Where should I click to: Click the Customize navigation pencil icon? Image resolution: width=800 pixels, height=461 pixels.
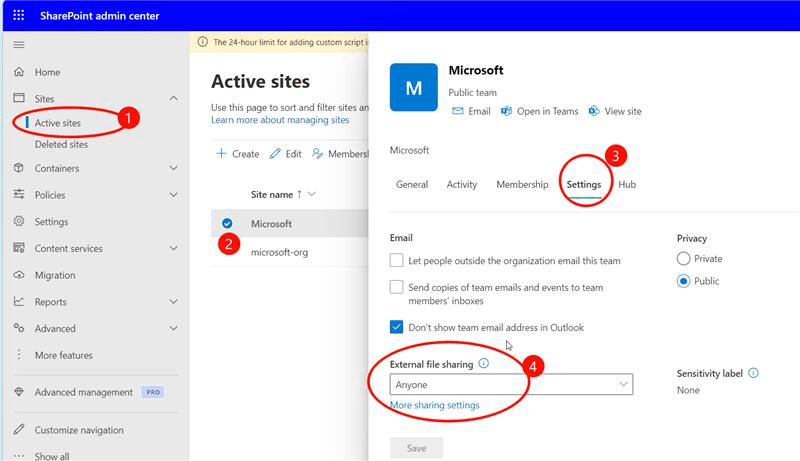(x=19, y=429)
